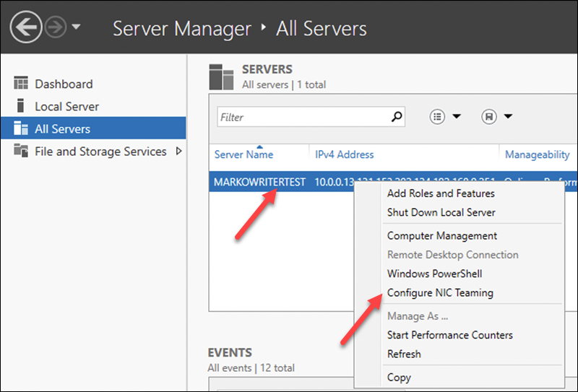The height and width of the screenshot is (392, 578).
Task: Choose Add Roles and Features
Action: point(441,193)
